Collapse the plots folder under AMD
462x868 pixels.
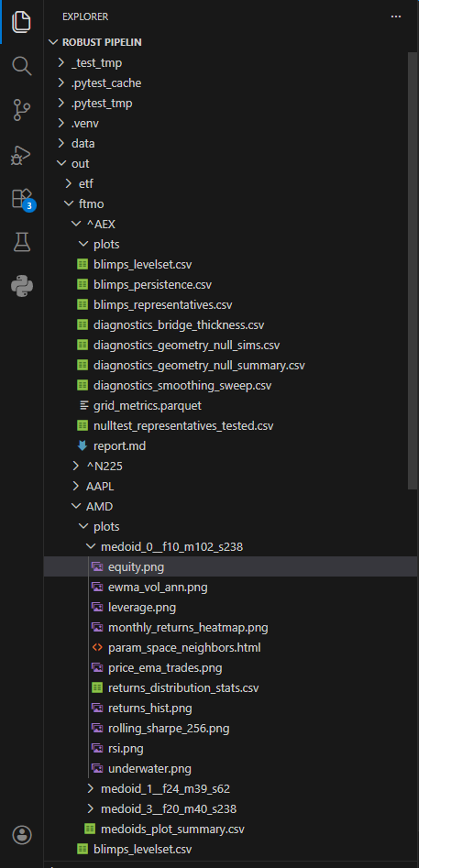pyautogui.click(x=83, y=526)
